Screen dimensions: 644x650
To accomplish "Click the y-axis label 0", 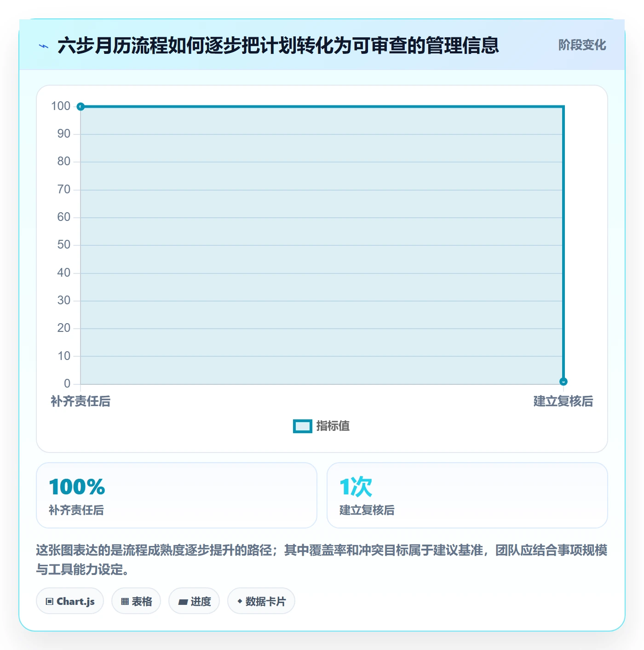I will pyautogui.click(x=67, y=383).
